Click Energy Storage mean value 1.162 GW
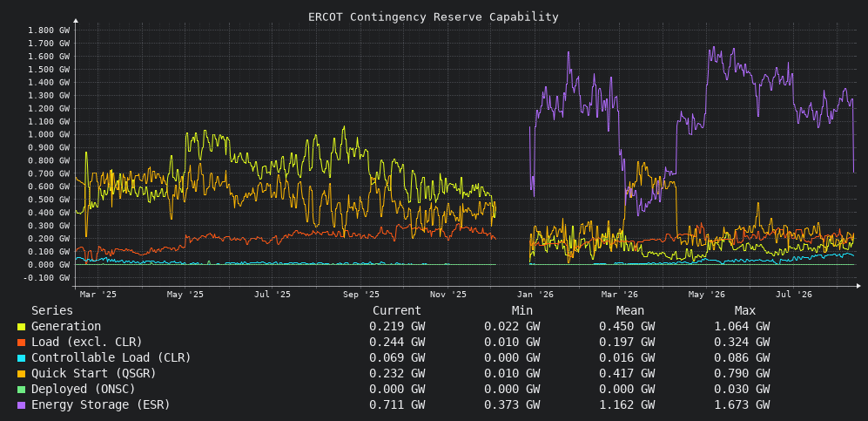The height and width of the screenshot is (421, 868). (x=627, y=405)
